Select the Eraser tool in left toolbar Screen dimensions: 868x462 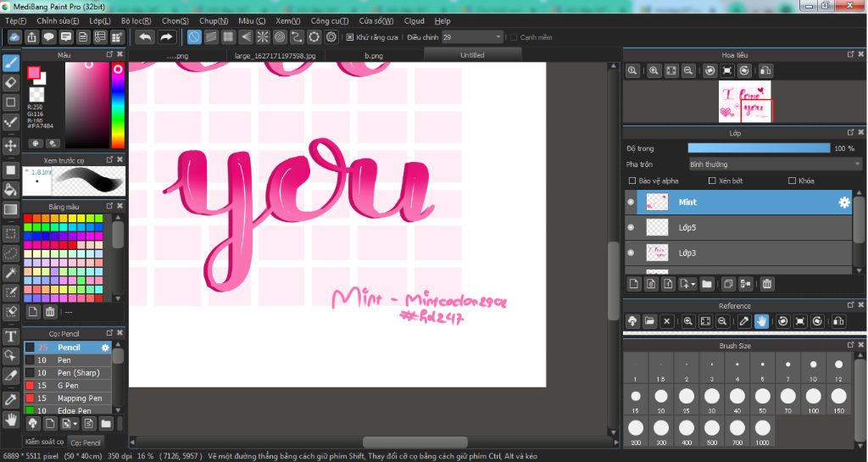point(11,82)
